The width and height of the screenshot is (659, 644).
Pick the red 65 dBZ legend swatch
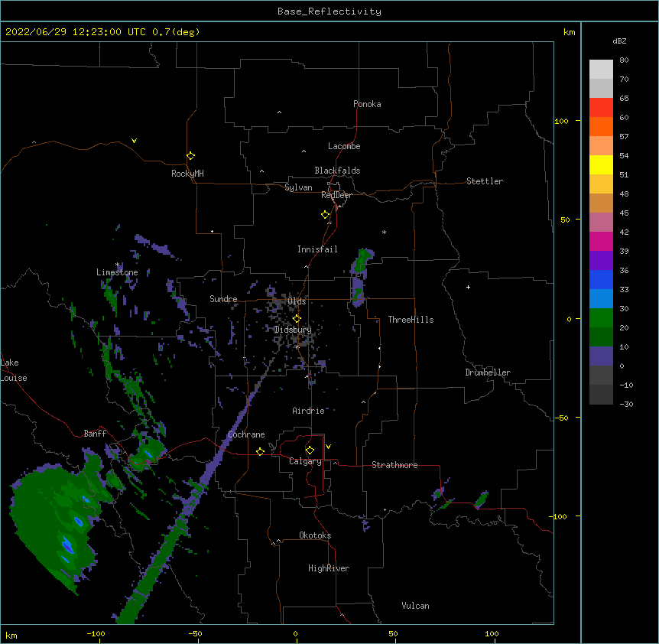point(601,107)
